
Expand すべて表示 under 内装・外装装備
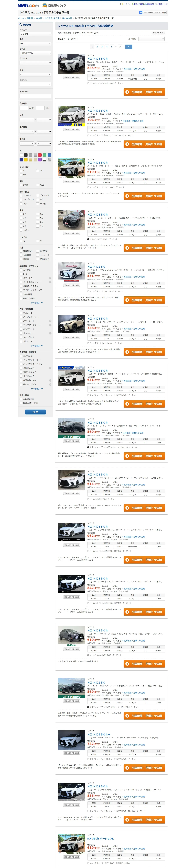37,346
